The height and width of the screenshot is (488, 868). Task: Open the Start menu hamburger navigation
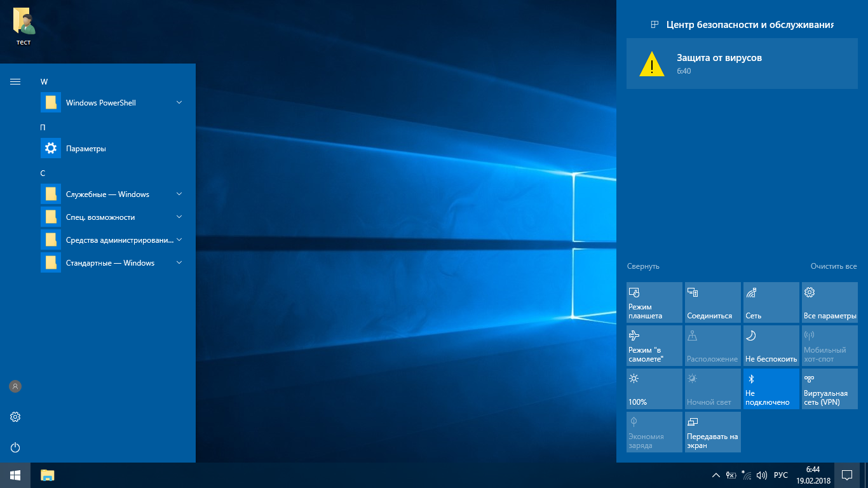pyautogui.click(x=15, y=81)
